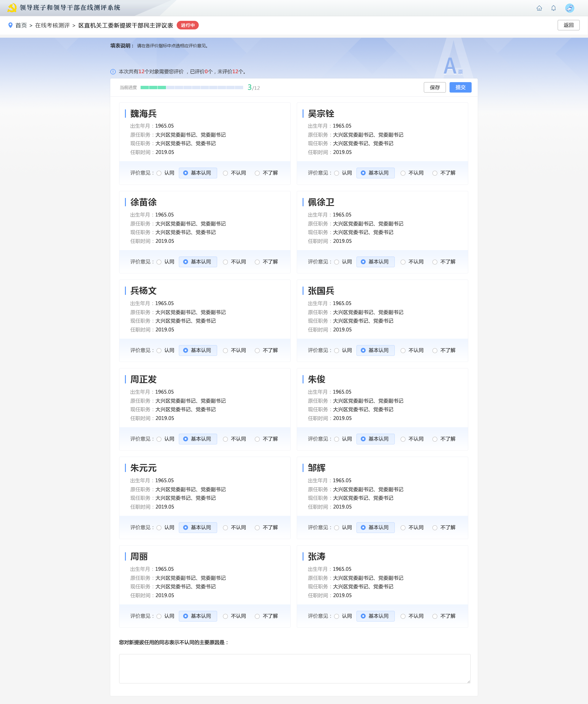
Task: Click system title 领导班子和领导干部在线测评系统
Action: tap(70, 8)
